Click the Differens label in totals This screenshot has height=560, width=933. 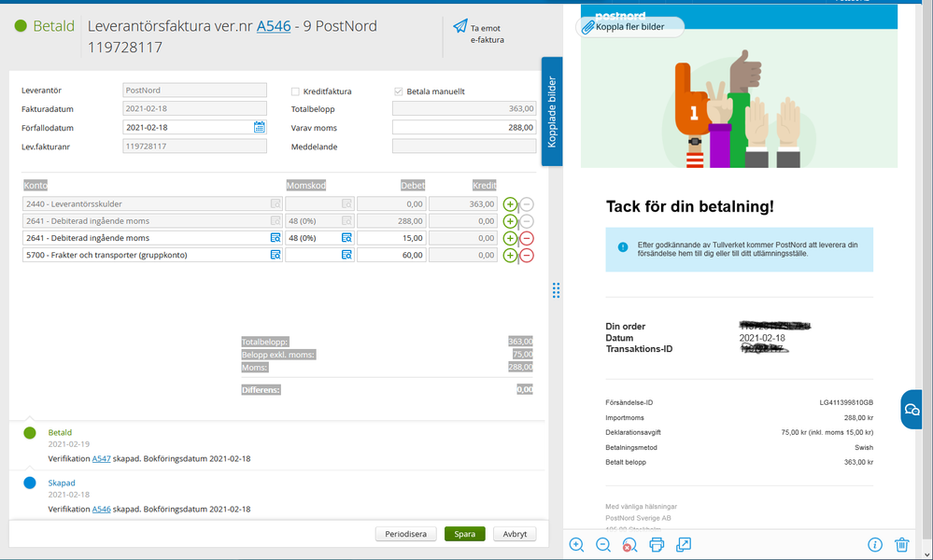(261, 390)
